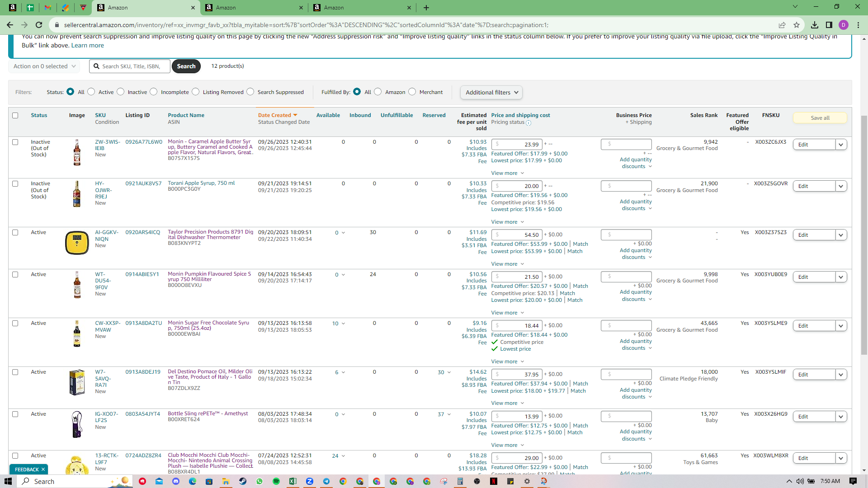Open a new browser tab
Viewport: 868px width, 488px height.
426,7
